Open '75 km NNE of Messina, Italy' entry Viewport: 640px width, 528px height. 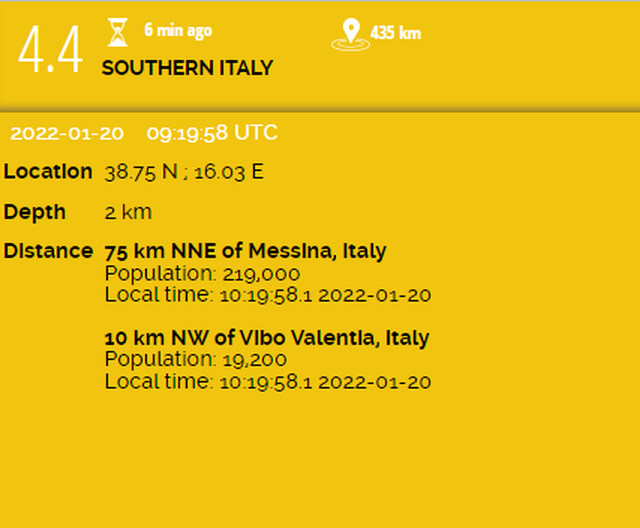click(245, 251)
